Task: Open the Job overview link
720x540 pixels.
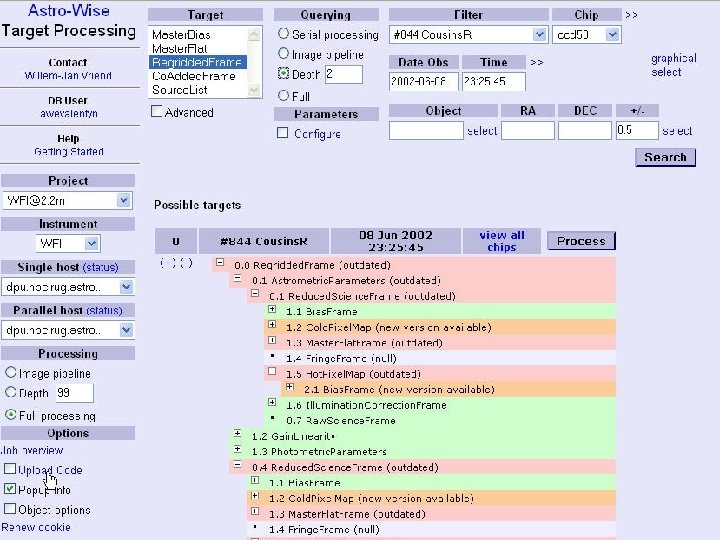Action: [32, 450]
